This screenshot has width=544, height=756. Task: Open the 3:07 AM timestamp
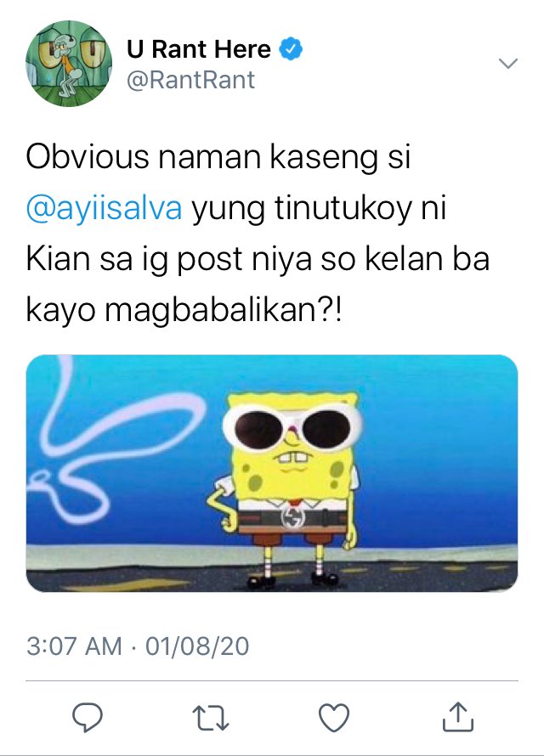pyautogui.click(x=74, y=646)
